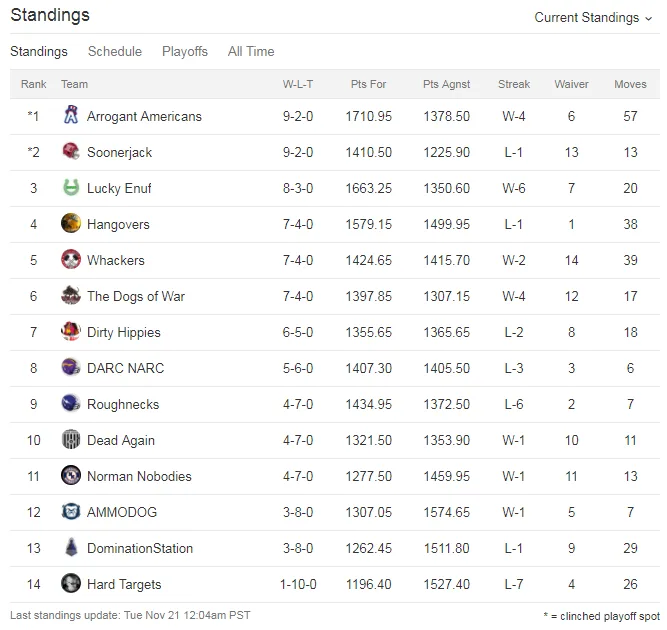Open the All Time tab
The image size is (667, 630).
point(251,51)
